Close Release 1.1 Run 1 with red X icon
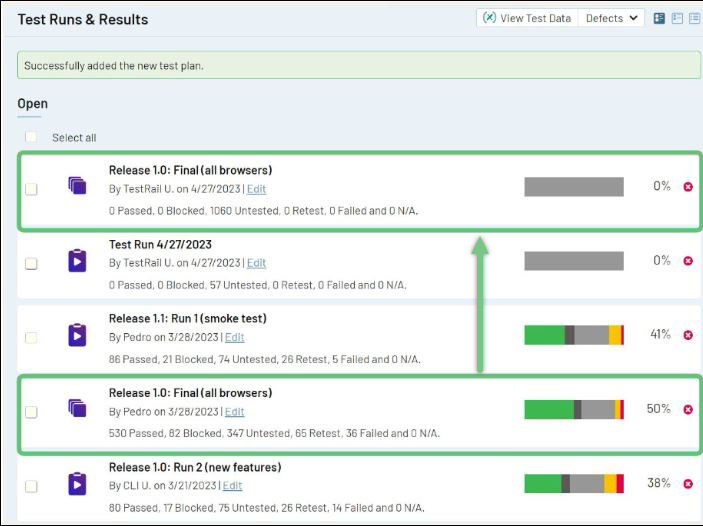The width and height of the screenshot is (703, 526). [687, 335]
